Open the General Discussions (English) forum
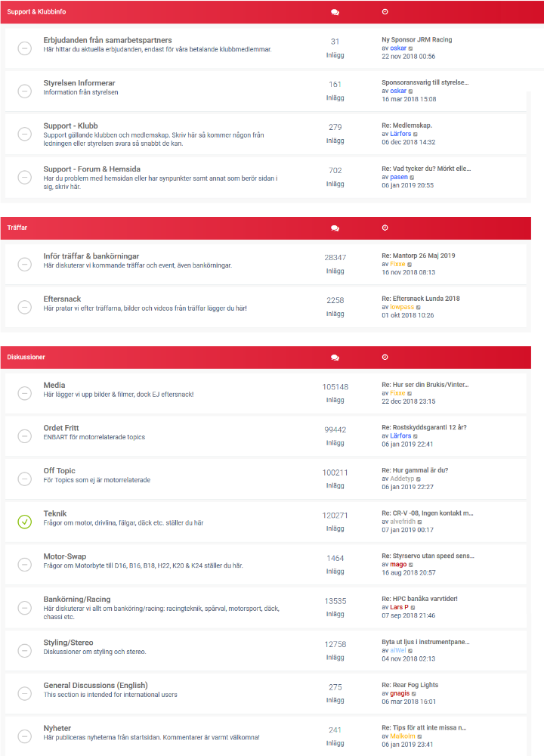 pos(95,685)
